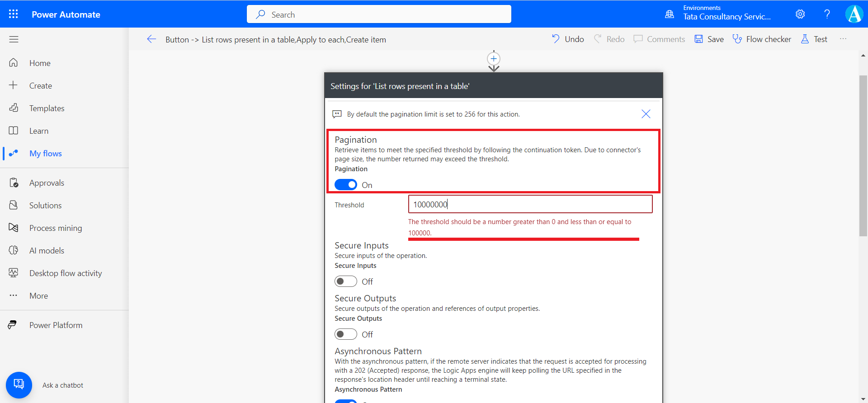Open Solutions in the sidebar

pyautogui.click(x=45, y=206)
